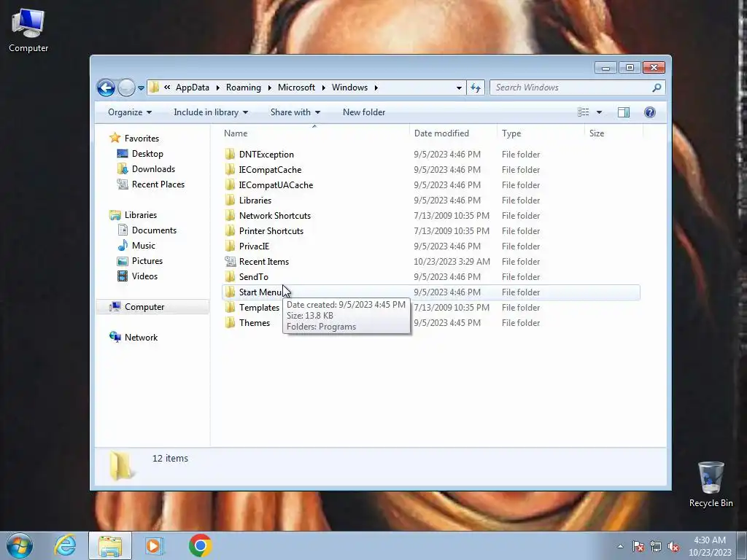747x560 pixels.
Task: Sort by the Type column header
Action: [x=541, y=133]
